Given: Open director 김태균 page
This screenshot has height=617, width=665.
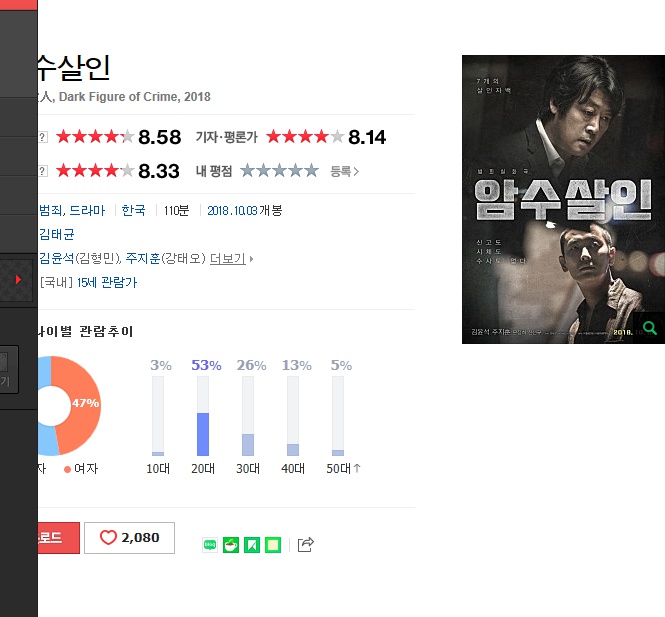Looking at the screenshot, I should [56, 234].
